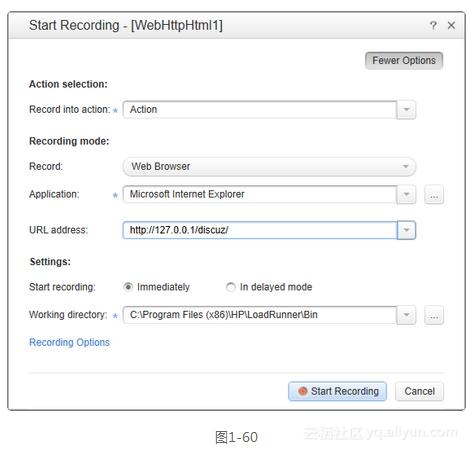
Task: Expand the Record into action dropdown arrow
Action: click(406, 110)
